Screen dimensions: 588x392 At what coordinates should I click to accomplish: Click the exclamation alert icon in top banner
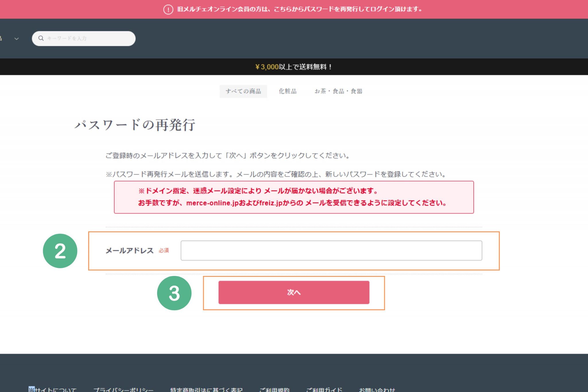point(168,9)
